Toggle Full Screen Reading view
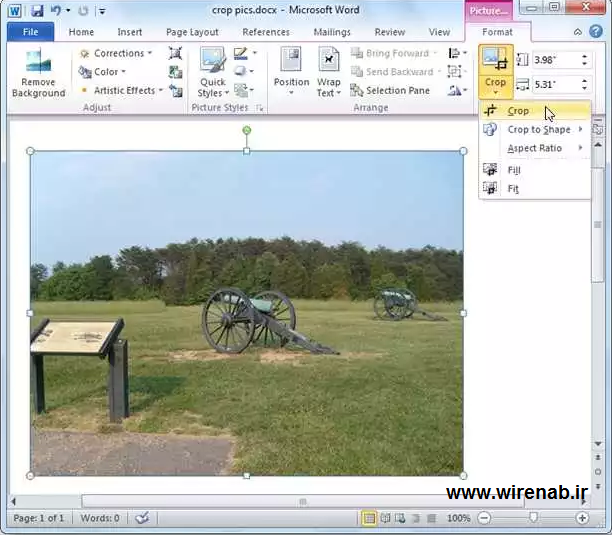Viewport: 612px width, 535px height. pyautogui.click(x=385, y=518)
